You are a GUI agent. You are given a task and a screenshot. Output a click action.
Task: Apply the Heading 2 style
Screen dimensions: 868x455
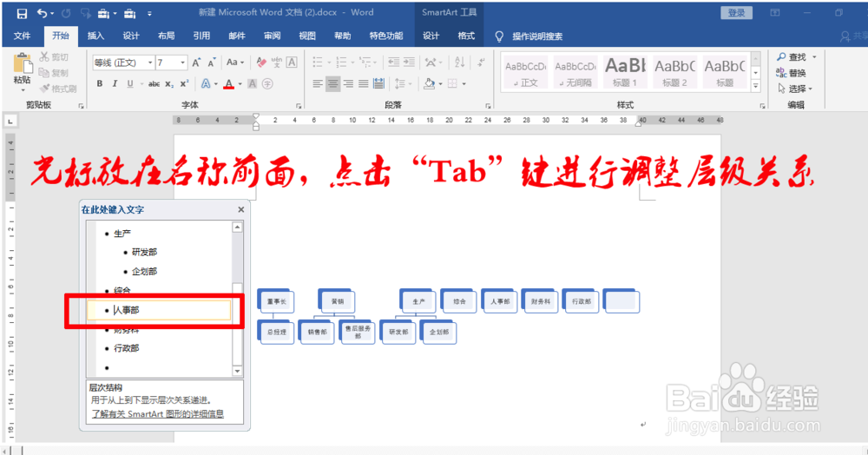point(674,72)
